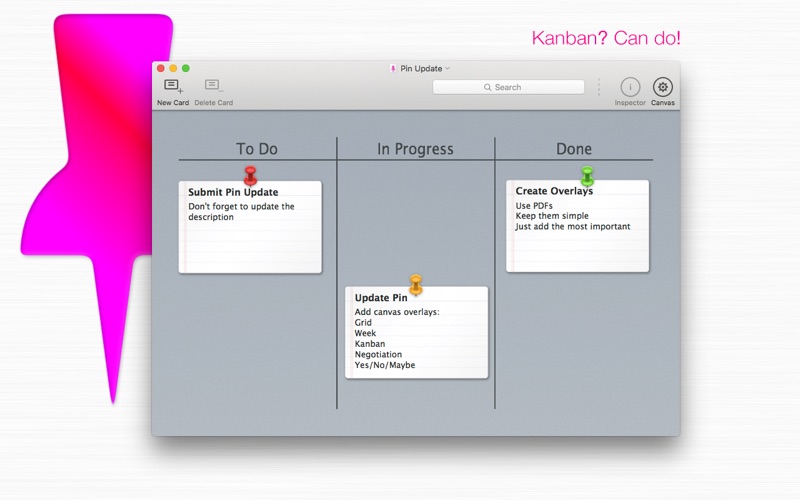Focus the Search field
Viewport: 800px width, 500px height.
508,87
